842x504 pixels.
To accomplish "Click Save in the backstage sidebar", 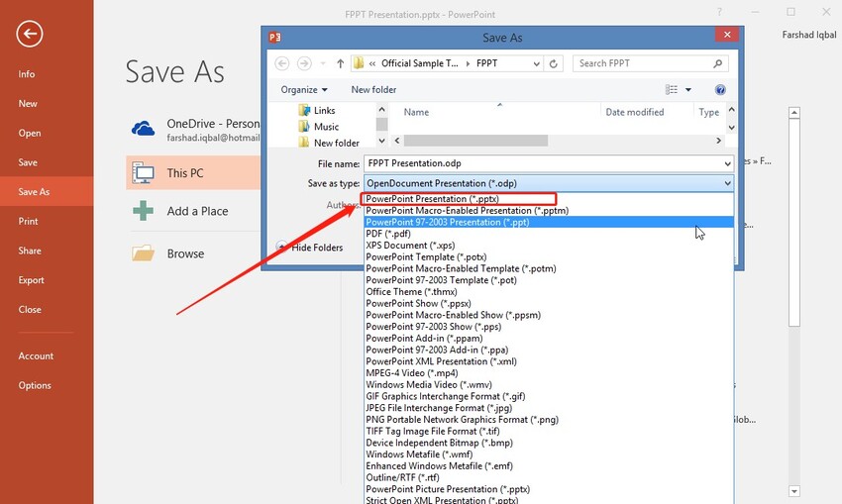I will tap(47, 162).
